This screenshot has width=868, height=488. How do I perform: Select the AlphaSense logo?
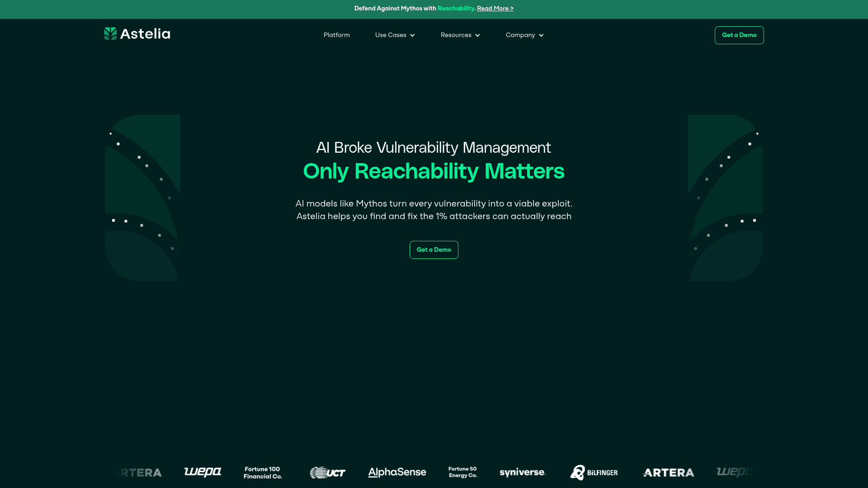pyautogui.click(x=397, y=472)
